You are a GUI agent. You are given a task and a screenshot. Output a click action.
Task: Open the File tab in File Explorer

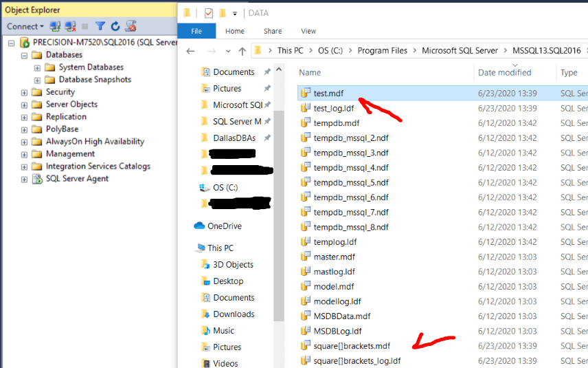196,31
